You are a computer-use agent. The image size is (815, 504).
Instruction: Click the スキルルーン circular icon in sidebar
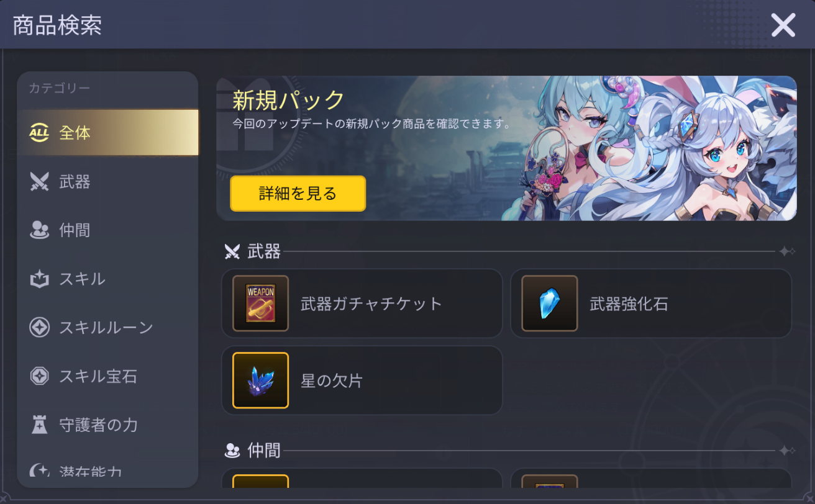(x=39, y=327)
